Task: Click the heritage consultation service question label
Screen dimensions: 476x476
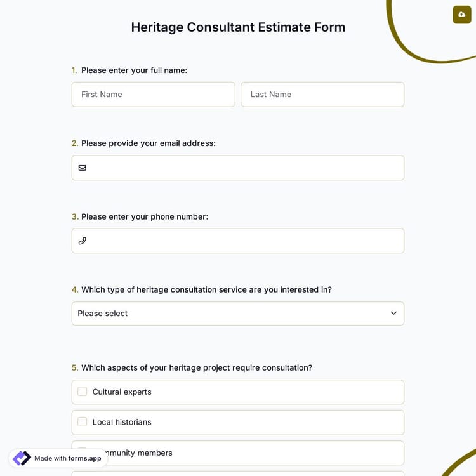Action: pyautogui.click(x=206, y=290)
